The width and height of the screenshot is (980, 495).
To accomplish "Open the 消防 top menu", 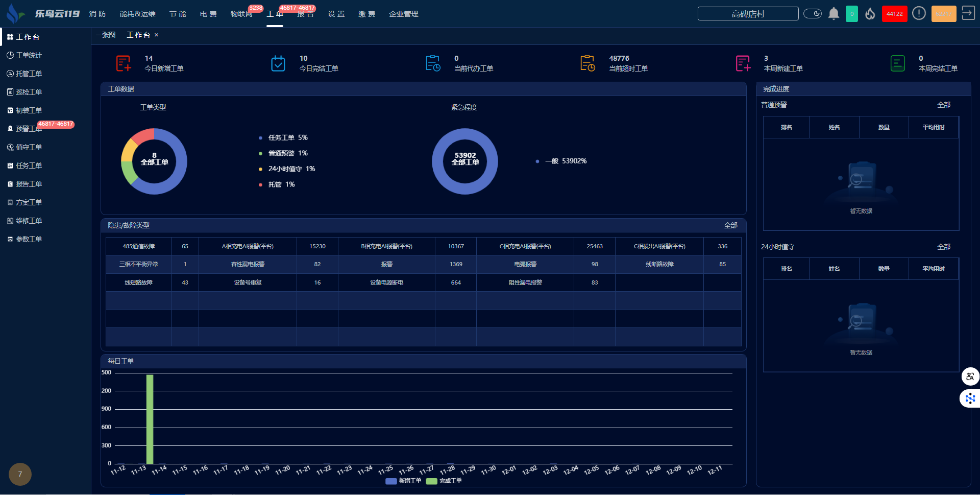I will pos(97,14).
